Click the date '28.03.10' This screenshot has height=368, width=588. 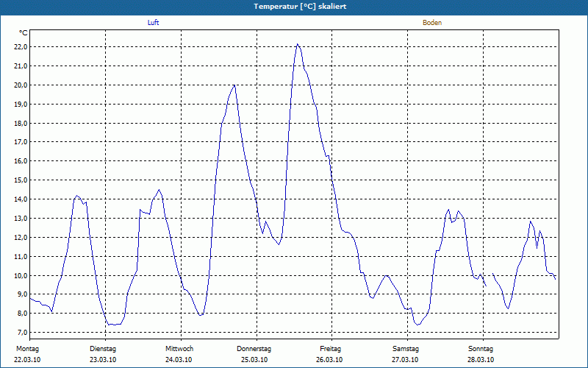[x=481, y=360]
